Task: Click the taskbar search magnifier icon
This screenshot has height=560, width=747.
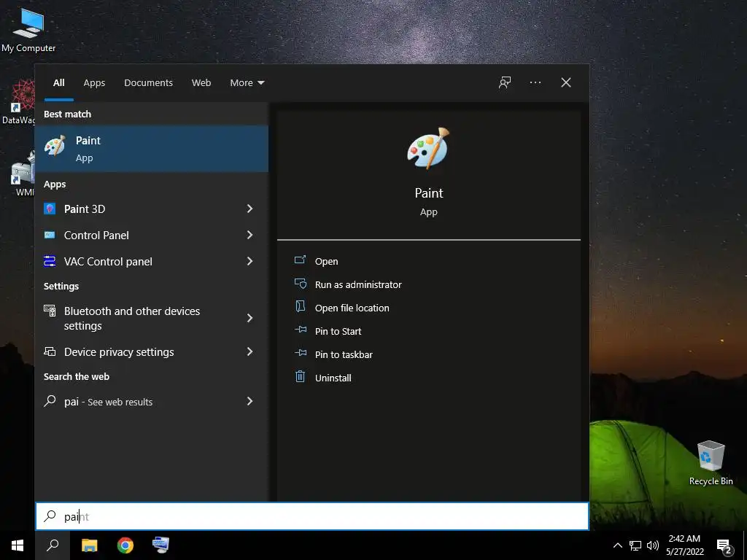Action: pos(53,545)
